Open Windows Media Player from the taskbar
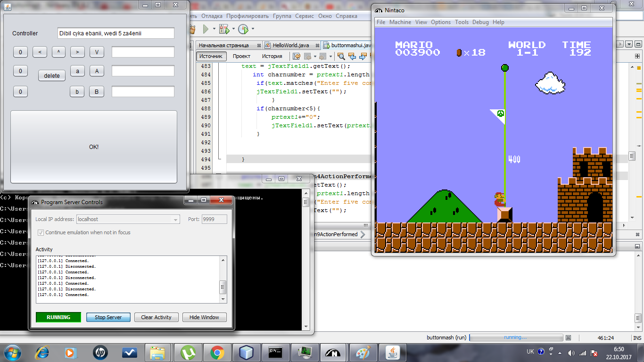Screen dimensions: 644x362 (x=70, y=352)
